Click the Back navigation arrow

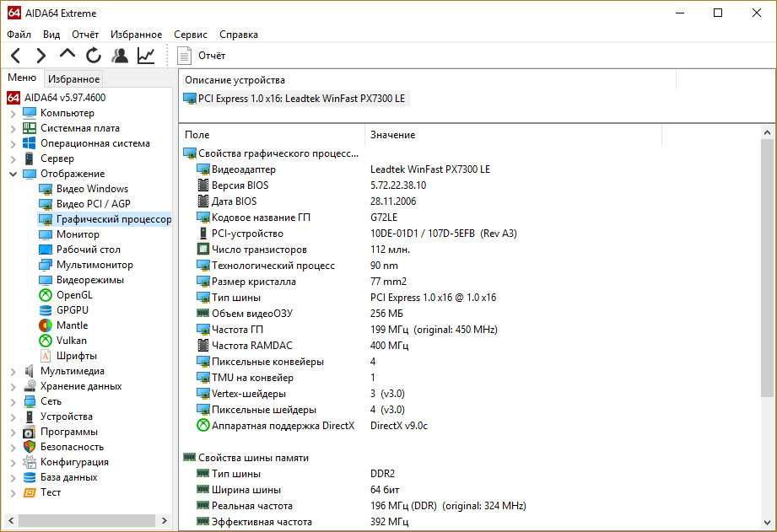[x=15, y=56]
